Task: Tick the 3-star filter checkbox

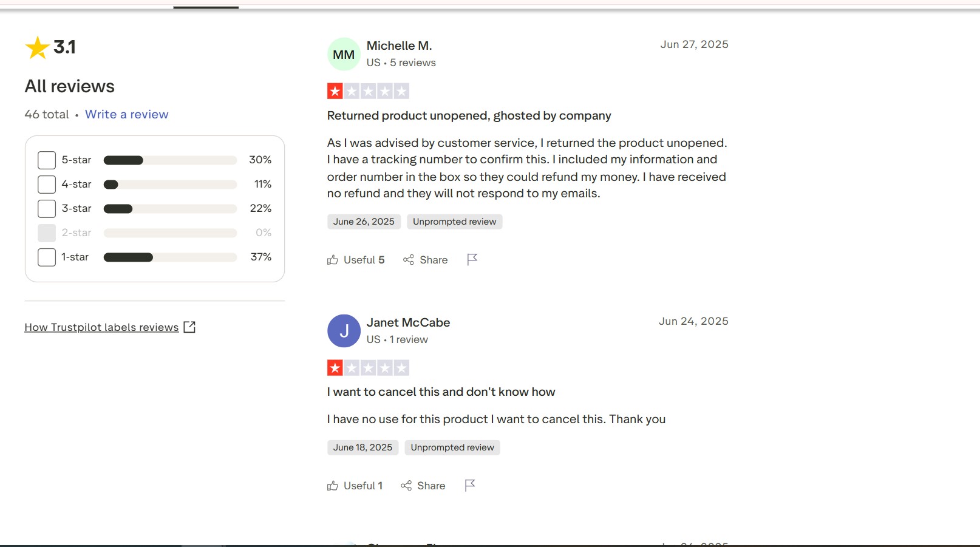Action: [x=47, y=209]
